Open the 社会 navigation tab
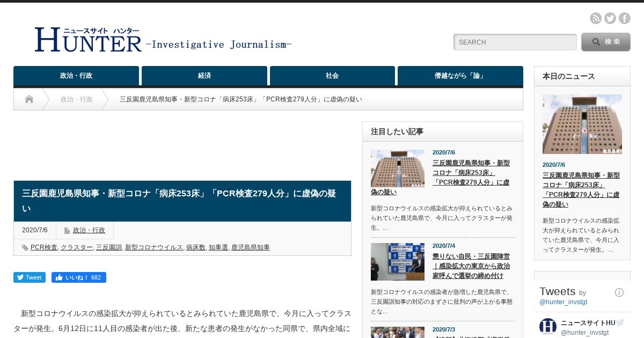Screen dimensions: 644x338 (332, 76)
